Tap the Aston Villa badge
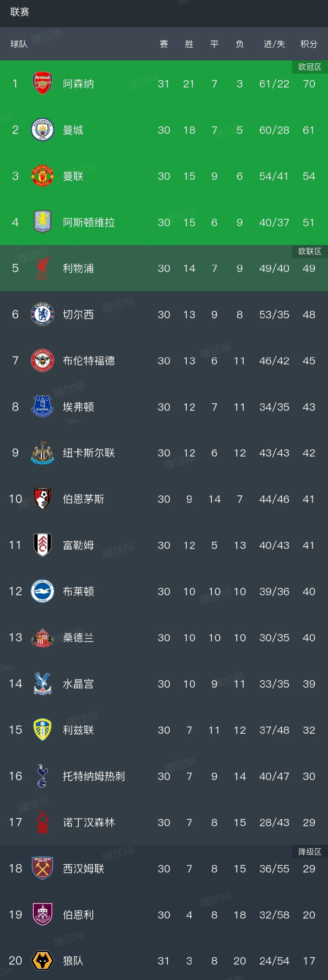 (42, 222)
